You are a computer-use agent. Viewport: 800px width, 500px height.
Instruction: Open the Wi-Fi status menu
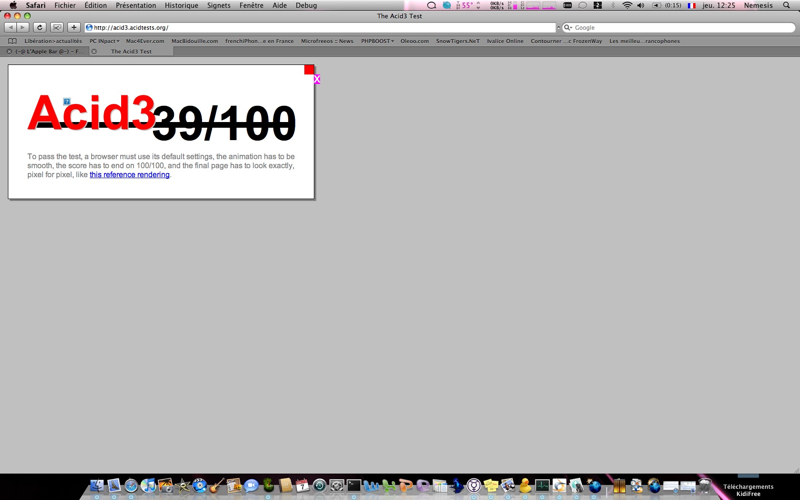point(627,5)
